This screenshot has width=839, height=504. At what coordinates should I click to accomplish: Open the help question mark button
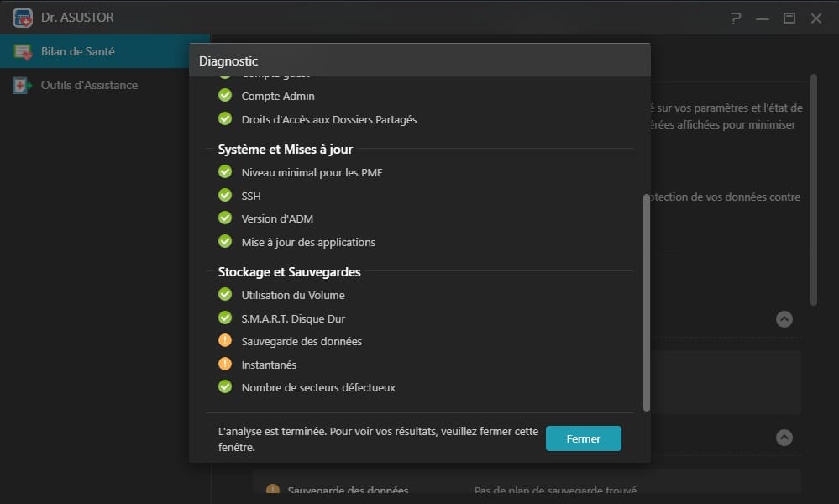[x=736, y=18]
